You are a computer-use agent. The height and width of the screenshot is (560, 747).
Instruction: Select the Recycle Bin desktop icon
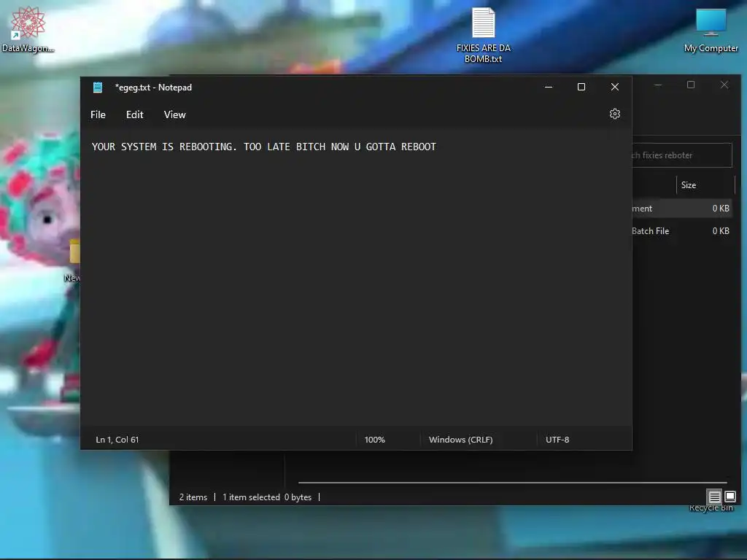tap(711, 508)
